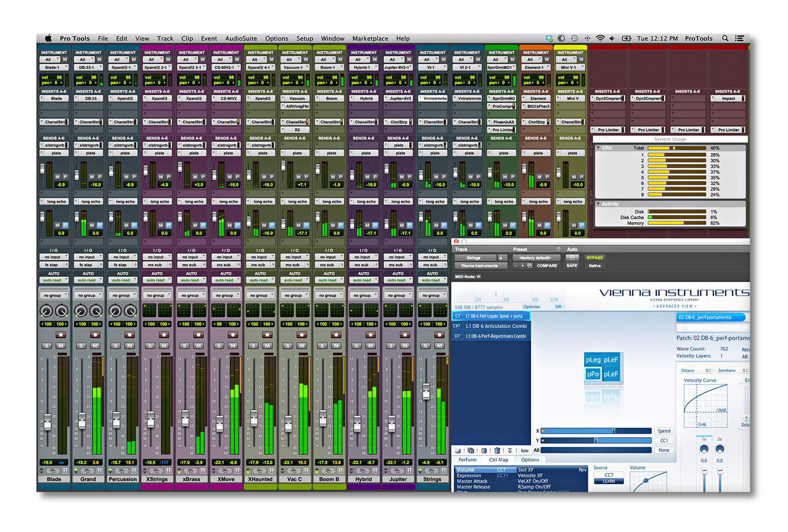The height and width of the screenshot is (532, 788).
Task: Click the matrix grid icon below Vienna list
Action: pos(471,451)
